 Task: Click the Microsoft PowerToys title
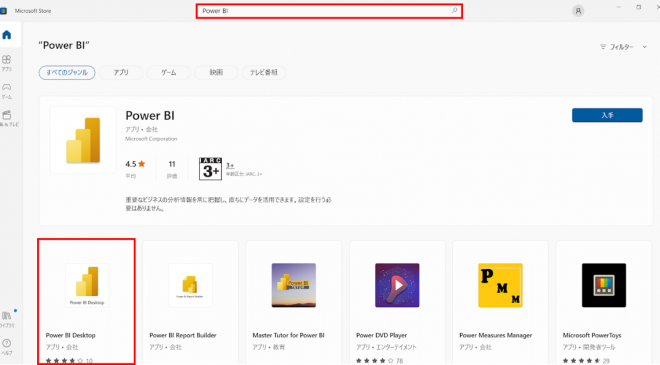(x=592, y=335)
